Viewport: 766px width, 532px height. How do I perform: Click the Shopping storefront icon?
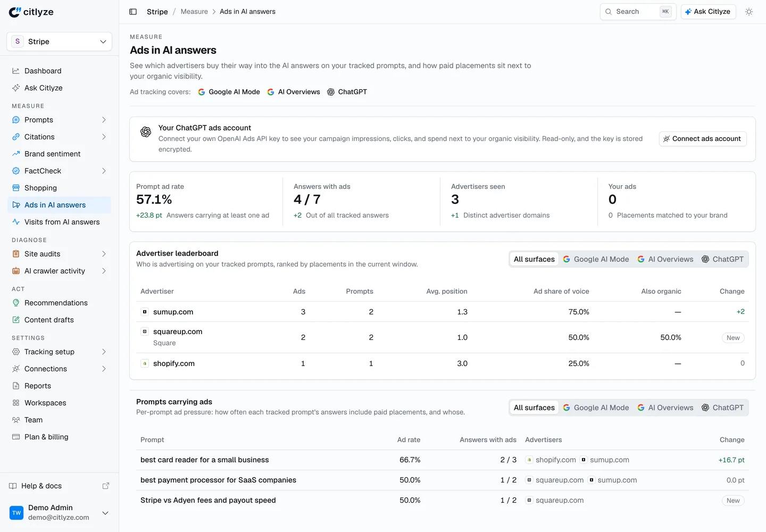16,188
